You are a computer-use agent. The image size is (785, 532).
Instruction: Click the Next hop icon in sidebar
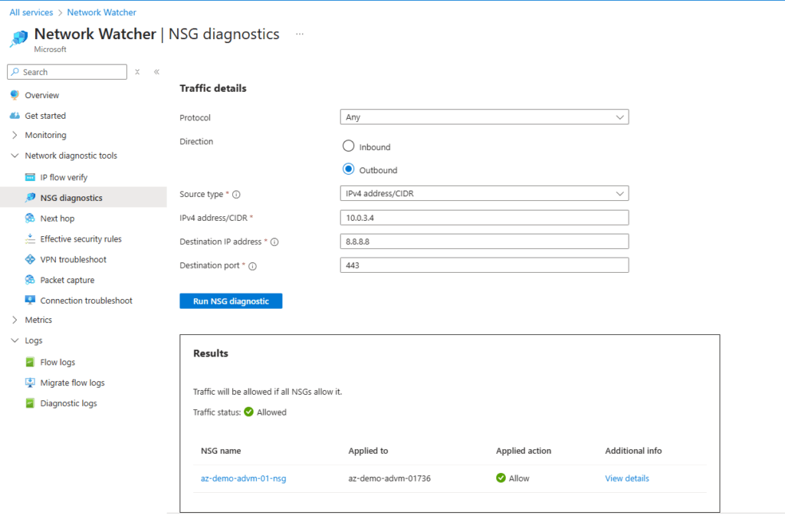coord(30,218)
